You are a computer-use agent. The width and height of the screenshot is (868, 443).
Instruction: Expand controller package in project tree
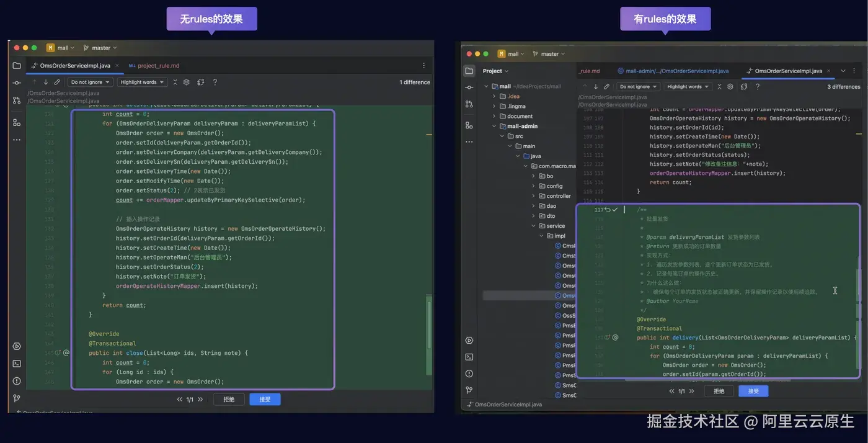(x=533, y=196)
